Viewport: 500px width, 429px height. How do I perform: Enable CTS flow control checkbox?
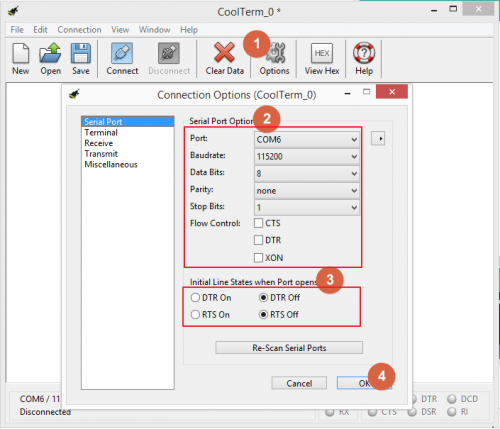(258, 223)
